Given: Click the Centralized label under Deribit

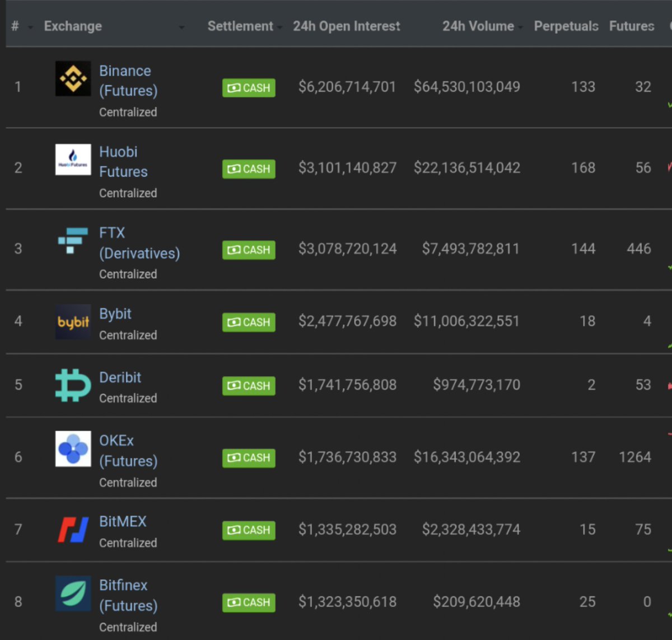Looking at the screenshot, I should (128, 398).
